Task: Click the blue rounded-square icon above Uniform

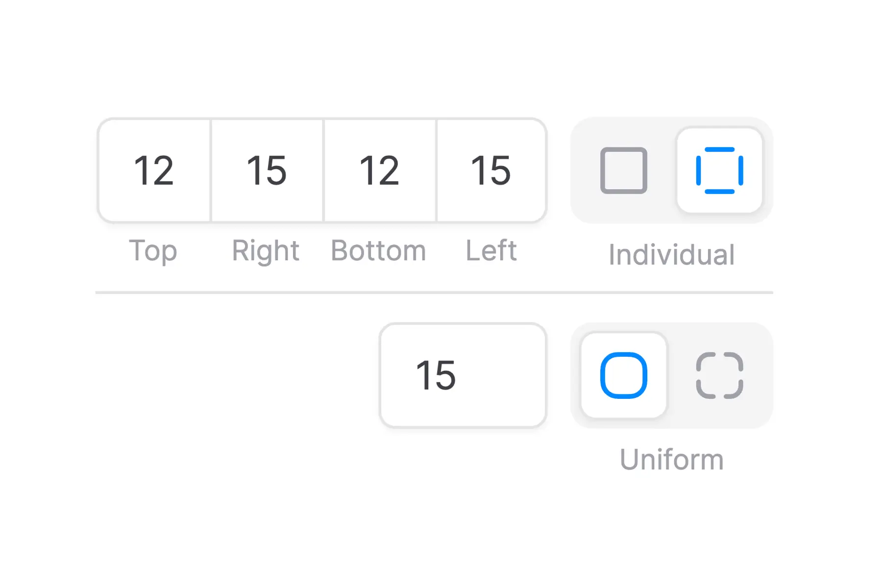Action: pos(623,375)
